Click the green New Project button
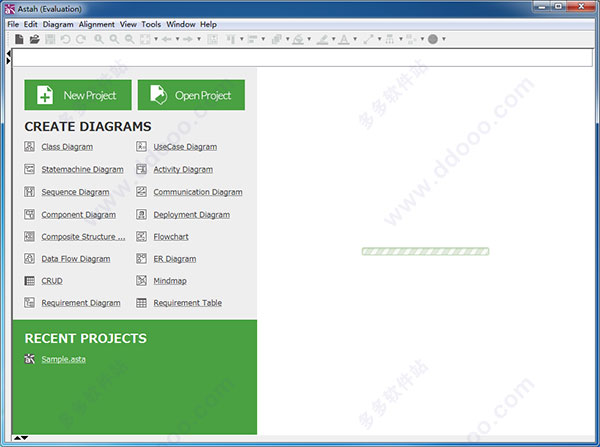 [x=78, y=95]
